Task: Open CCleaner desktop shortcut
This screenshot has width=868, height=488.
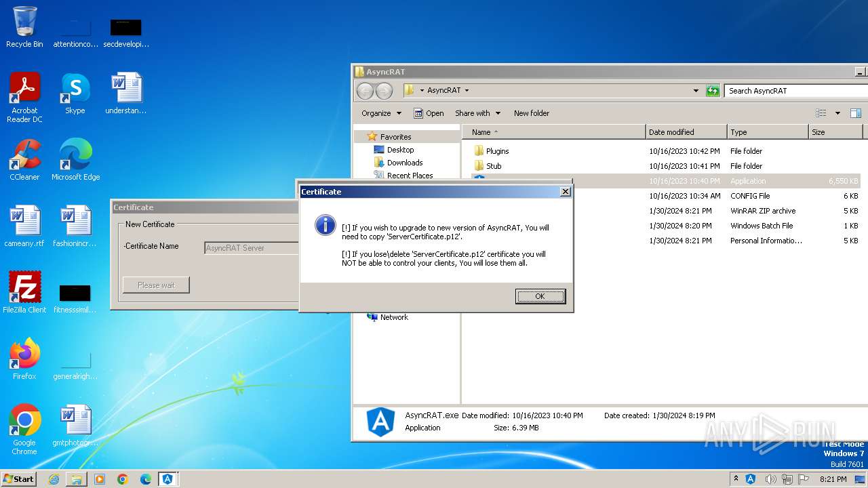Action: click(x=24, y=160)
